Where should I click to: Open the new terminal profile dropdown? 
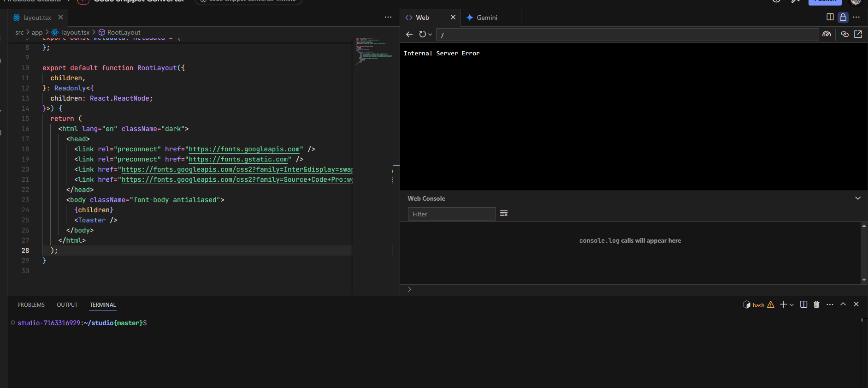pos(792,305)
